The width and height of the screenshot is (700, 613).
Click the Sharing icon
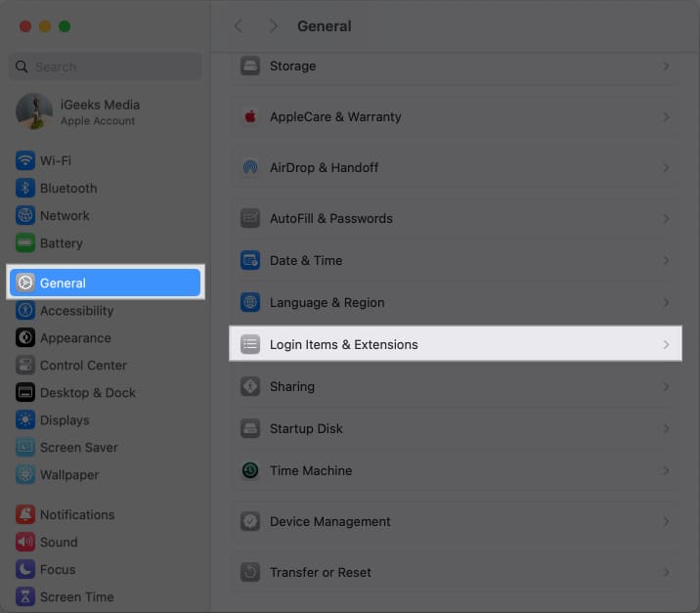pos(250,386)
